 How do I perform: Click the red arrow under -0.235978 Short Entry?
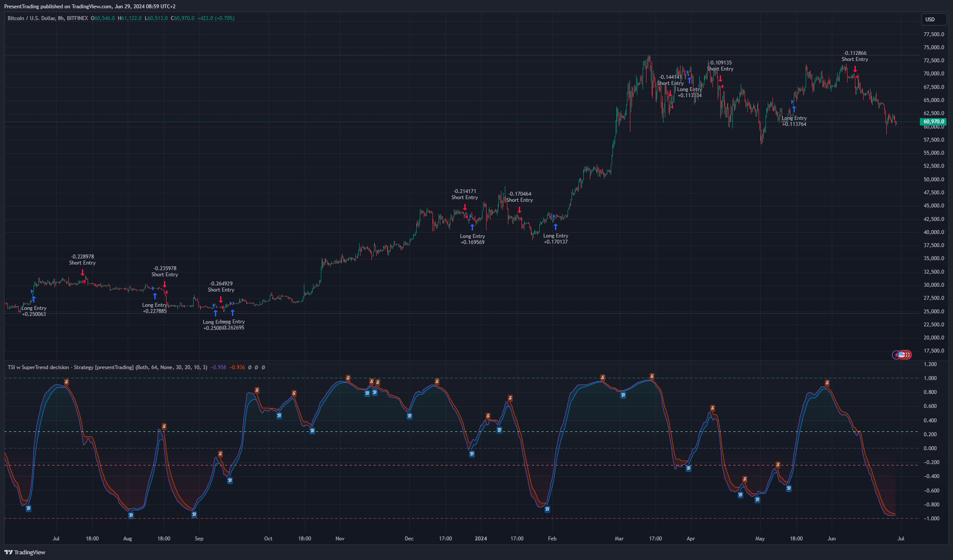(165, 285)
